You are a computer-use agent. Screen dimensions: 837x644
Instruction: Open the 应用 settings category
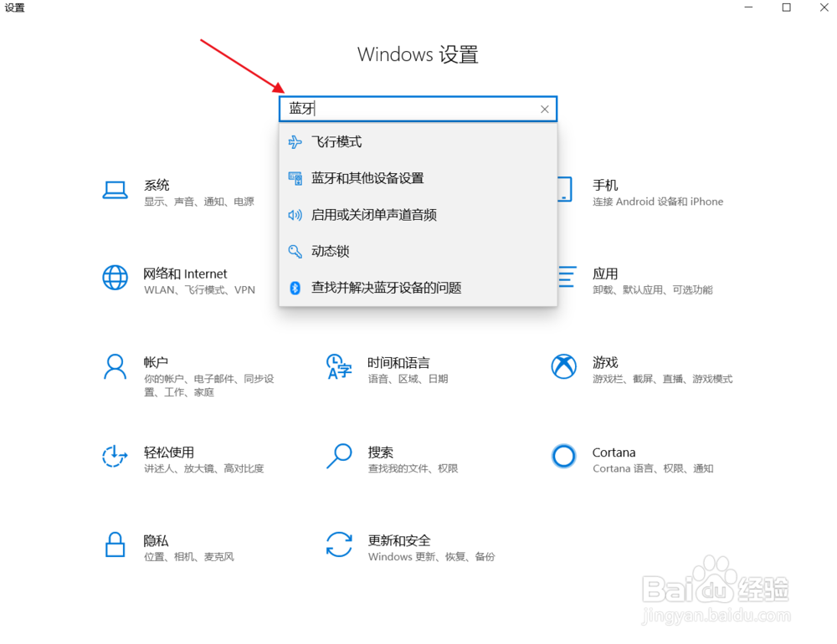pos(605,273)
